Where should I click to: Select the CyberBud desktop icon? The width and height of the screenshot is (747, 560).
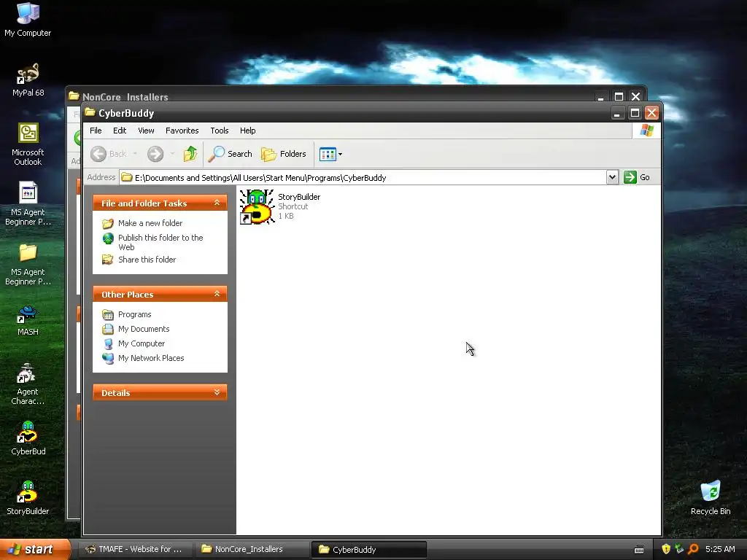click(x=28, y=438)
